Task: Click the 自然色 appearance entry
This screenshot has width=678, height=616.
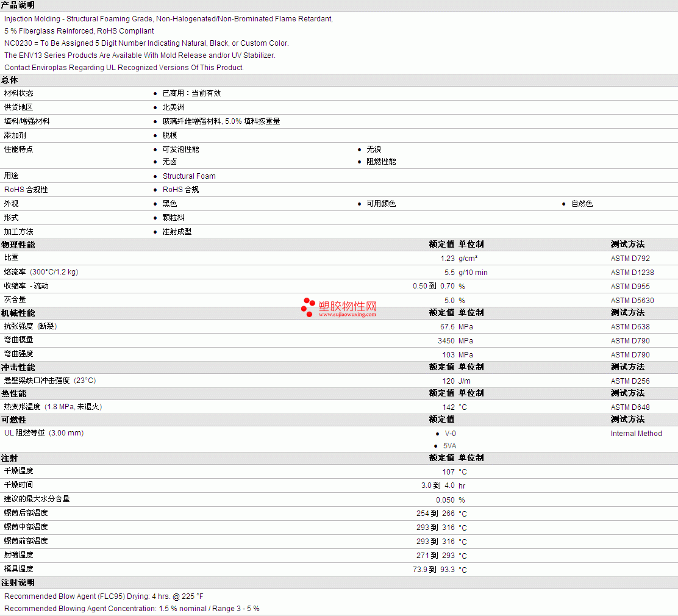Action: (x=582, y=204)
